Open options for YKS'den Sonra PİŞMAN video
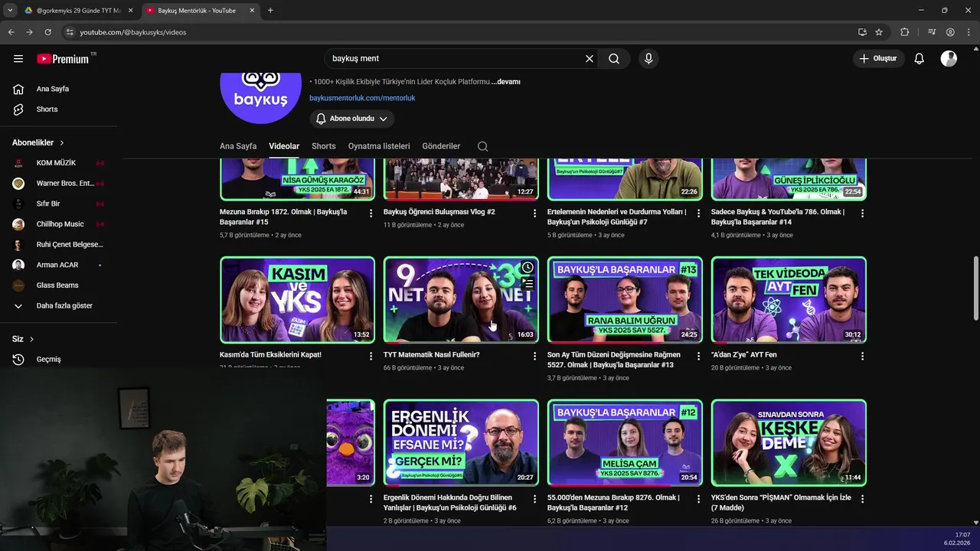 point(862,499)
